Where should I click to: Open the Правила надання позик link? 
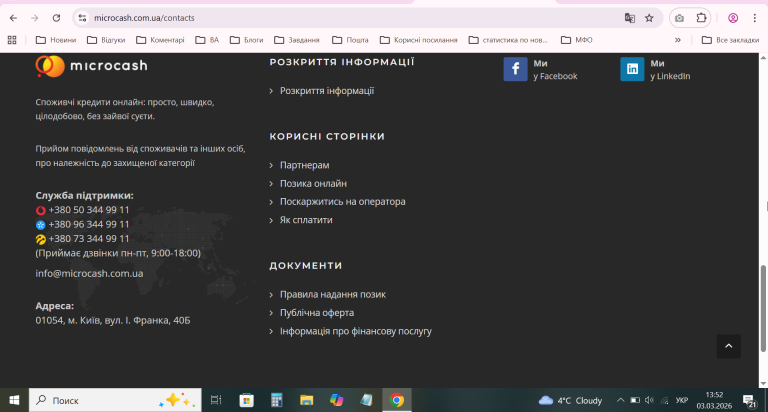[333, 294]
